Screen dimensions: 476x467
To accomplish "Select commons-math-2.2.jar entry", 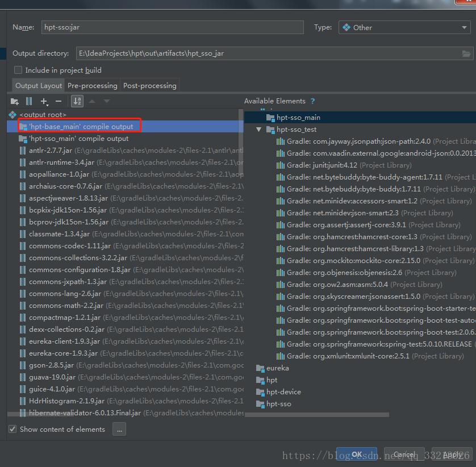I will tap(125, 306).
